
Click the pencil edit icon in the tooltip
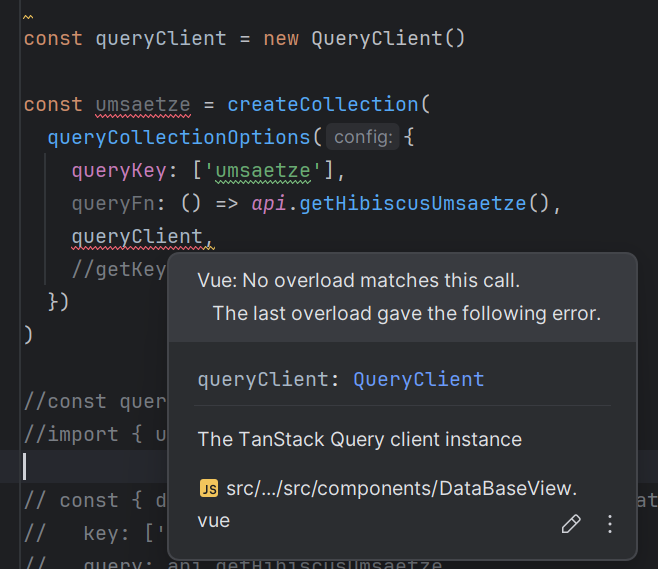(x=571, y=524)
